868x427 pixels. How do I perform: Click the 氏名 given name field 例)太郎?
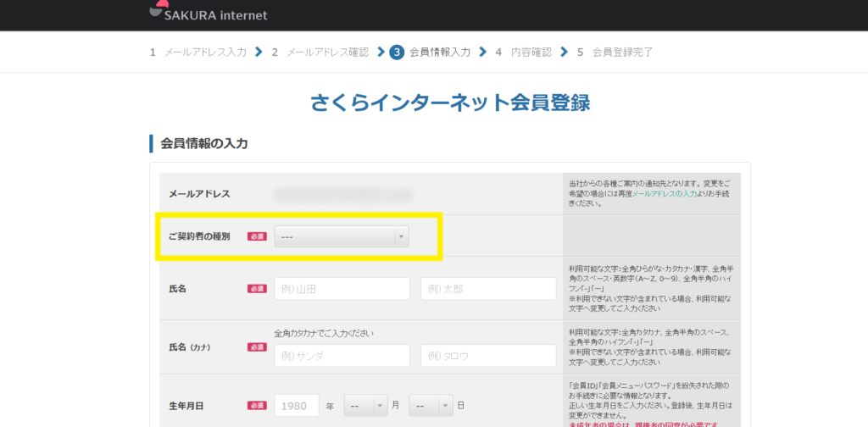(x=488, y=289)
